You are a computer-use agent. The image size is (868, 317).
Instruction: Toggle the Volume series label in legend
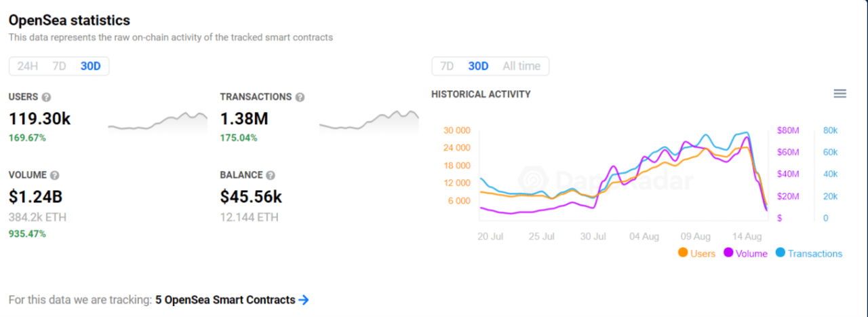click(751, 253)
